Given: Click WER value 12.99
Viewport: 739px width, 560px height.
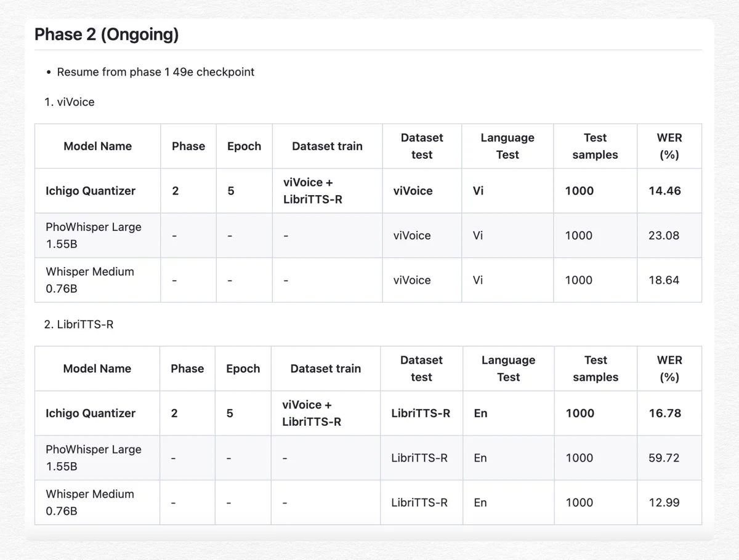Looking at the screenshot, I should 664,502.
